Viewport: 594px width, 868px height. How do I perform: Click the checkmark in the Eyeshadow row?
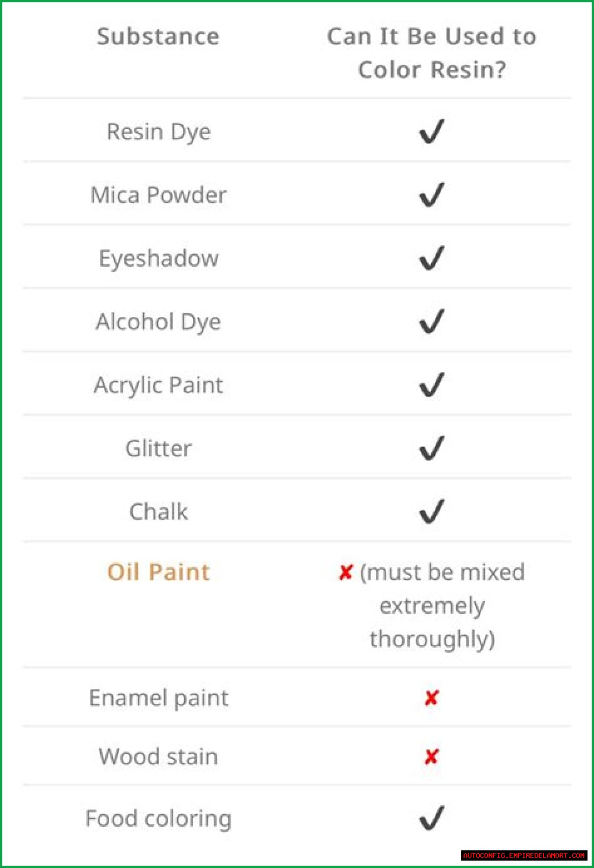[x=432, y=258]
